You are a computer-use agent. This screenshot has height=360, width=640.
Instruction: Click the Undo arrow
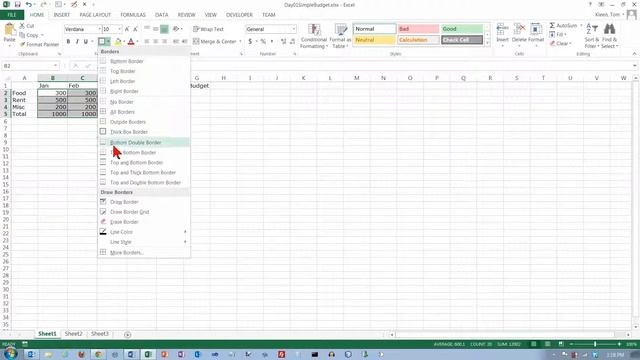tap(29, 4)
